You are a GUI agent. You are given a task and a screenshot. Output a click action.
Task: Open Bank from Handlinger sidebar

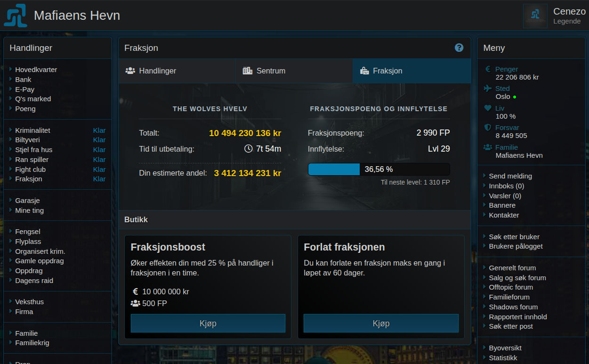click(24, 79)
